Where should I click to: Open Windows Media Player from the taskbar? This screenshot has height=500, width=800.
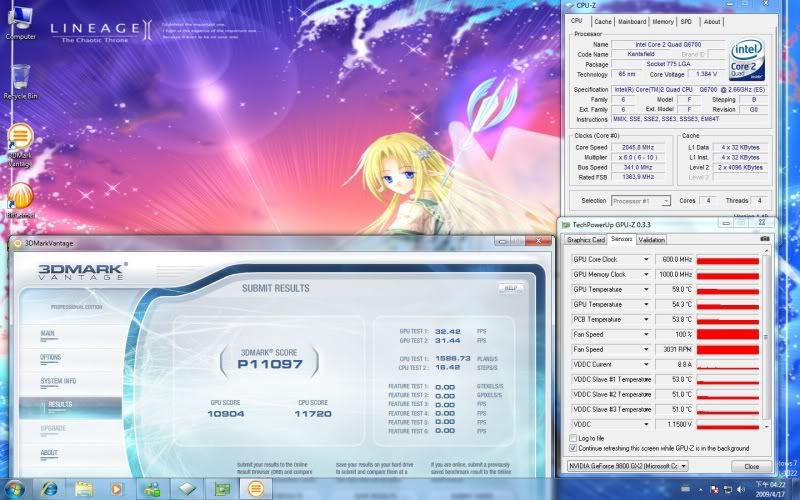[118, 488]
